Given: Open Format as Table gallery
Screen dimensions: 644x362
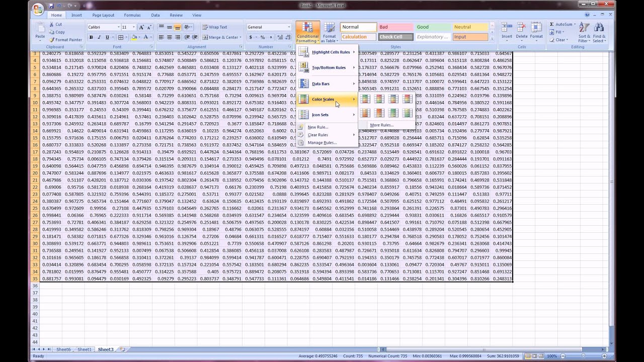Looking at the screenshot, I should [x=329, y=32].
